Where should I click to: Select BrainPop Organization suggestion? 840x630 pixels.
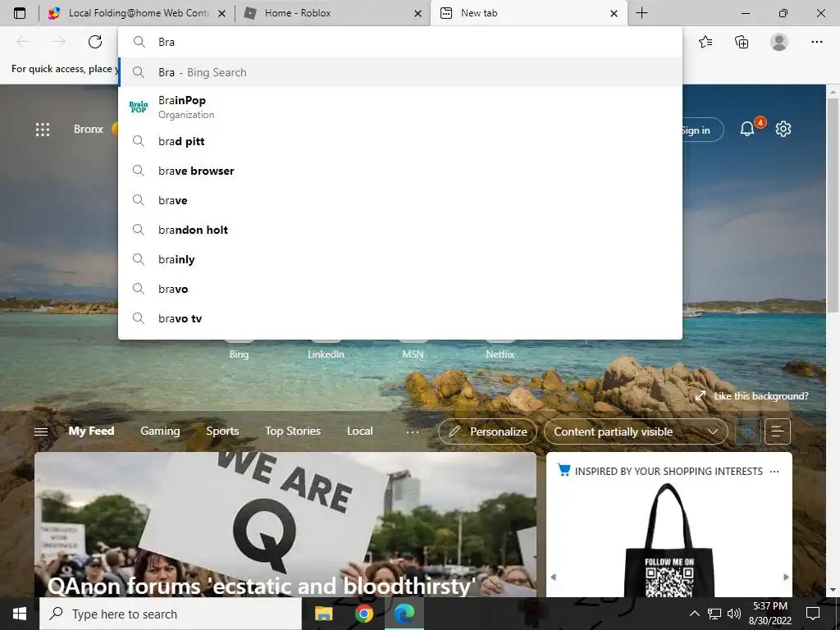pos(400,107)
